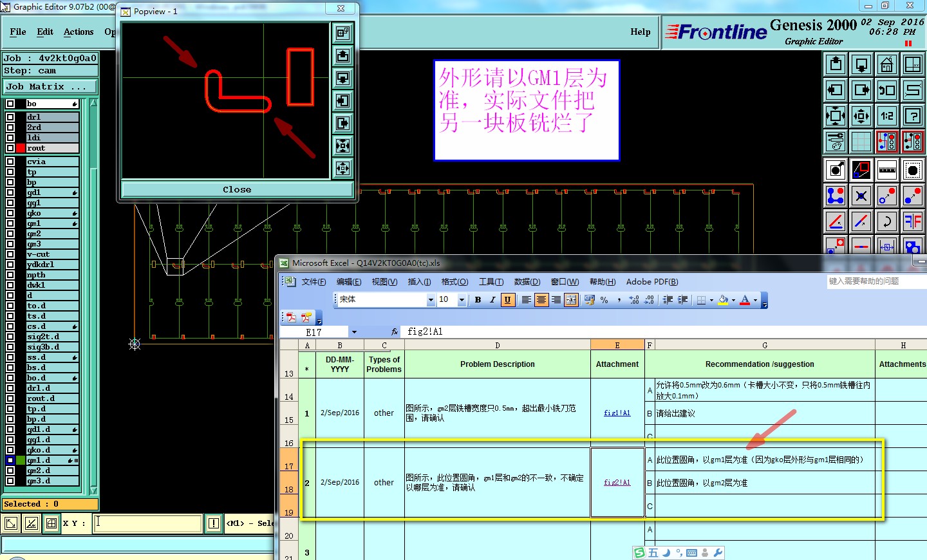Click the first Adobe PDF toolbar icon

click(x=291, y=317)
